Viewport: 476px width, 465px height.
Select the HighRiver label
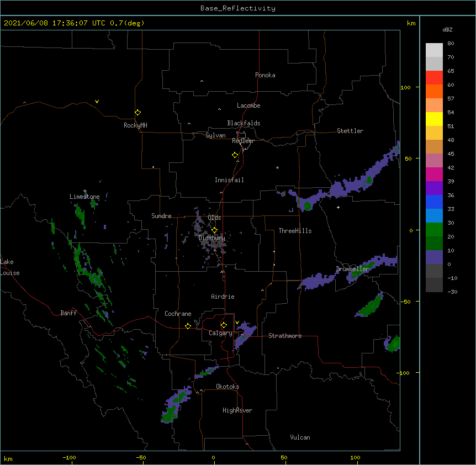click(237, 410)
